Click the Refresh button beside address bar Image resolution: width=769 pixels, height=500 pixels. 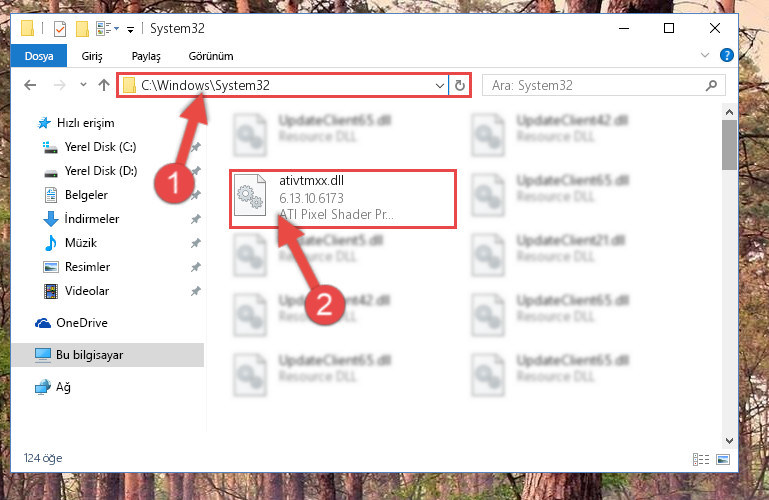click(460, 85)
